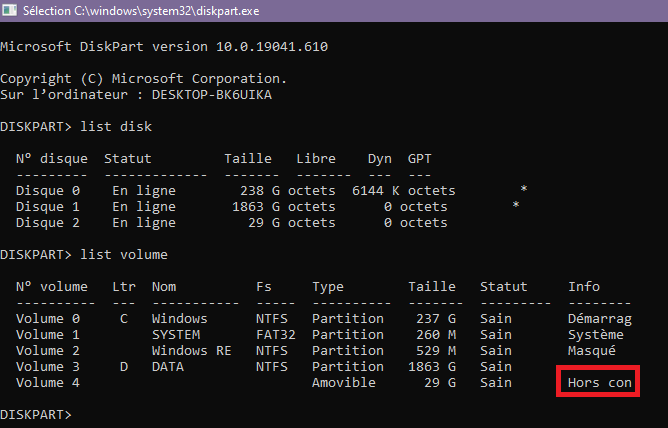Click the Disque 1 row label

pyautogui.click(x=44, y=207)
